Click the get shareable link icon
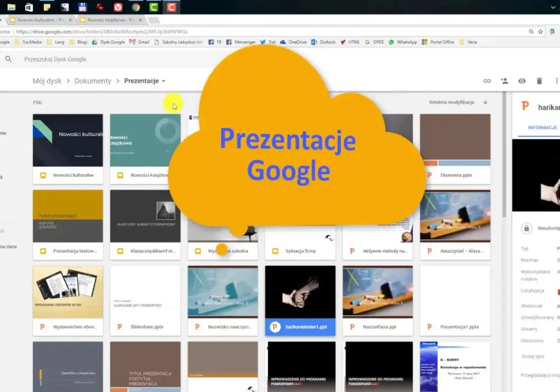The image size is (560, 392). point(487,81)
